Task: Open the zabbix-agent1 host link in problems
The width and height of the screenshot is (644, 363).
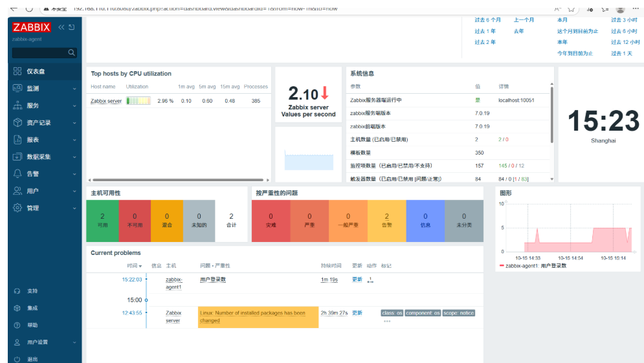Action: (173, 283)
